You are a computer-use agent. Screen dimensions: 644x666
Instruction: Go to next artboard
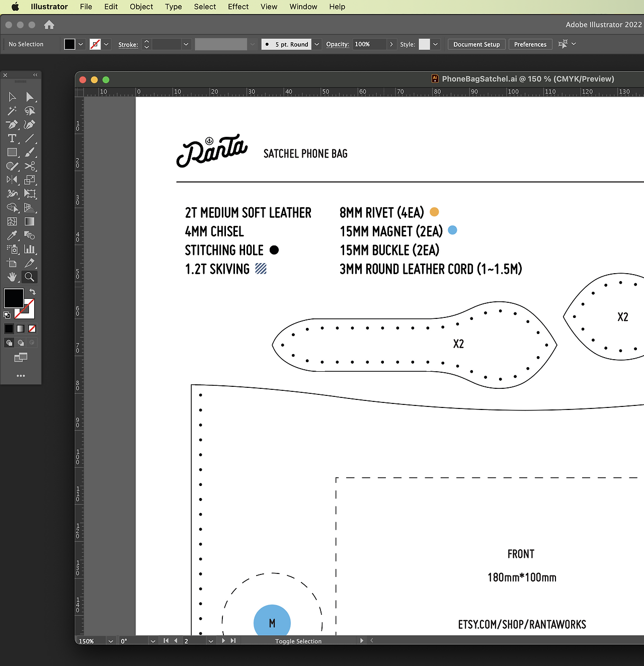(223, 641)
